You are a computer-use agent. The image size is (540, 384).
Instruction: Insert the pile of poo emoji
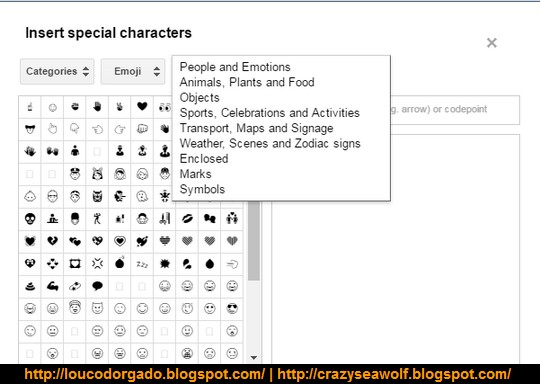30,286
